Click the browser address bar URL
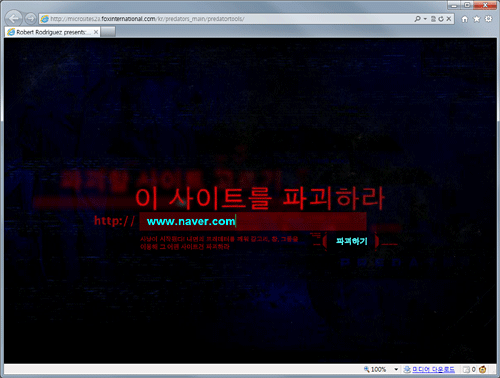 [147, 19]
